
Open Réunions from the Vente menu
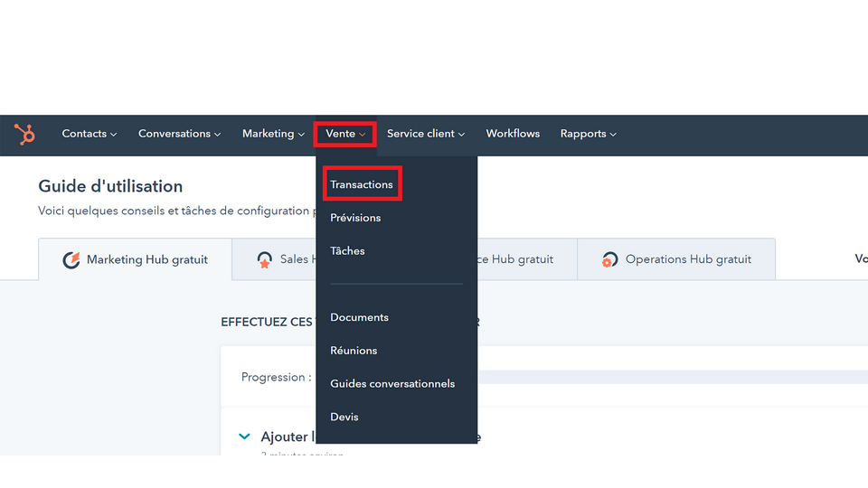(x=354, y=351)
